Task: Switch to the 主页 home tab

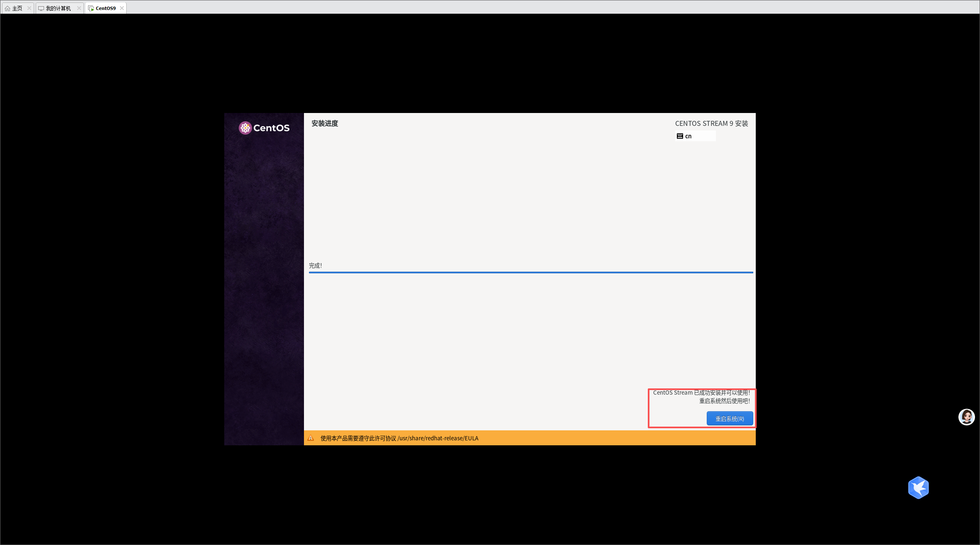Action: click(x=17, y=8)
